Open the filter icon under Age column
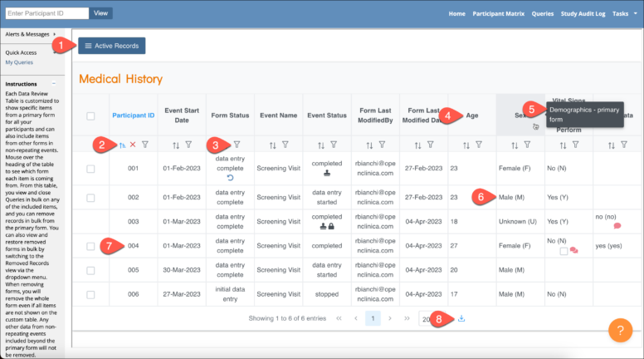 tap(478, 145)
